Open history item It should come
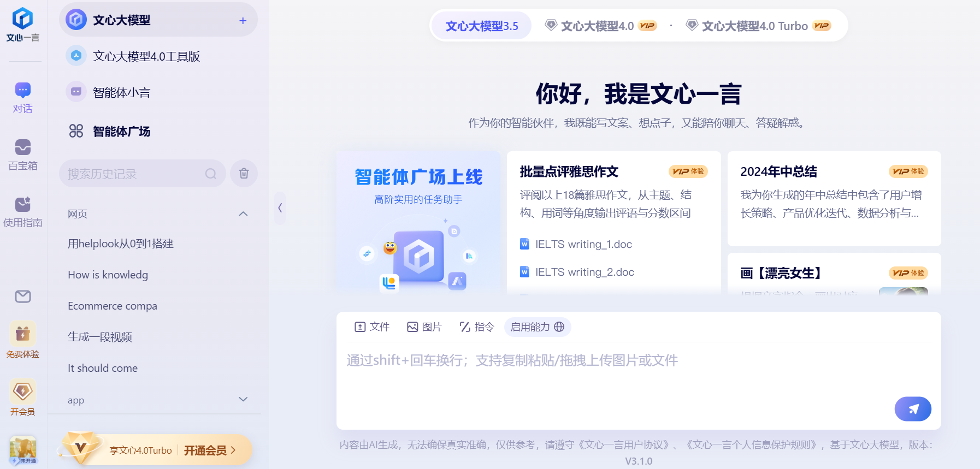This screenshot has width=980, height=469. click(103, 368)
